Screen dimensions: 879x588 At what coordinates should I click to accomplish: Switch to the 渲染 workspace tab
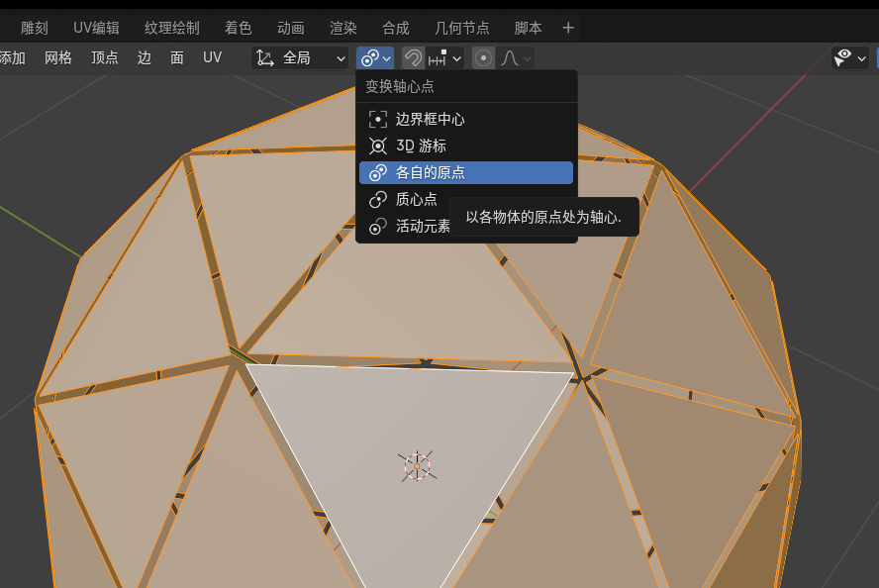coord(343,28)
